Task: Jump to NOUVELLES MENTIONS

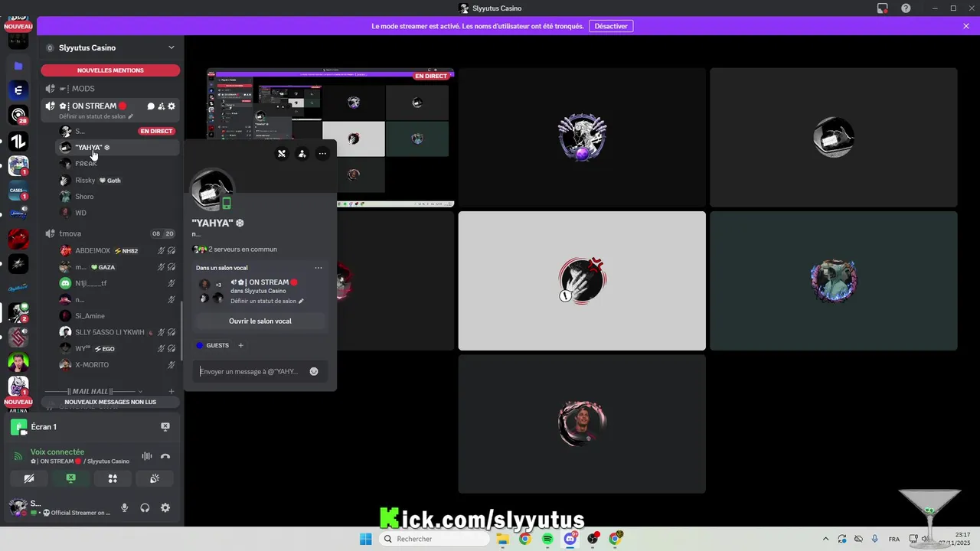Action: tap(111, 70)
